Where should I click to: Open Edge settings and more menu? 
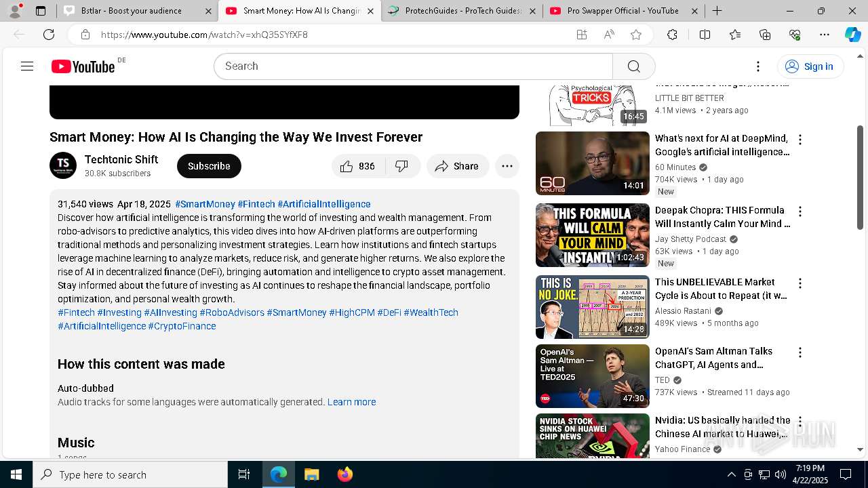pyautogui.click(x=825, y=35)
